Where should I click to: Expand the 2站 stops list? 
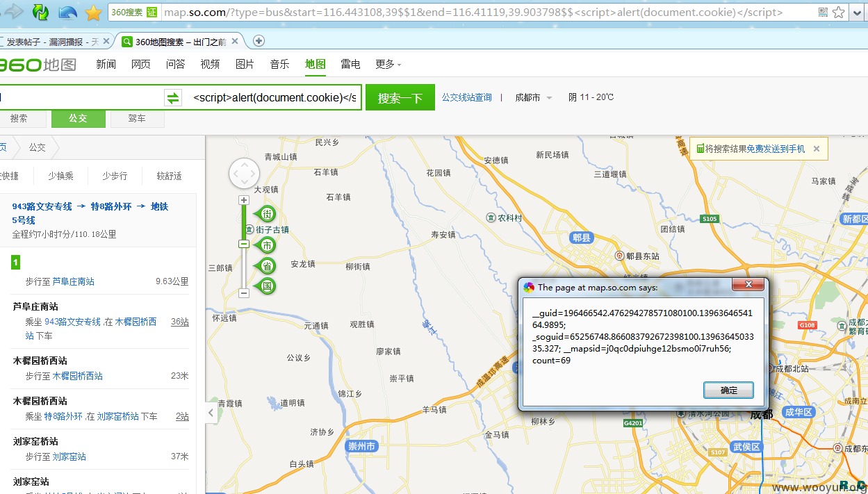(182, 416)
